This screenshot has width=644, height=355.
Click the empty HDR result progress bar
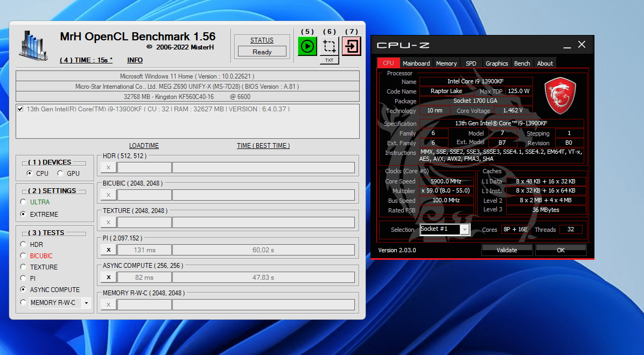pyautogui.click(x=263, y=167)
